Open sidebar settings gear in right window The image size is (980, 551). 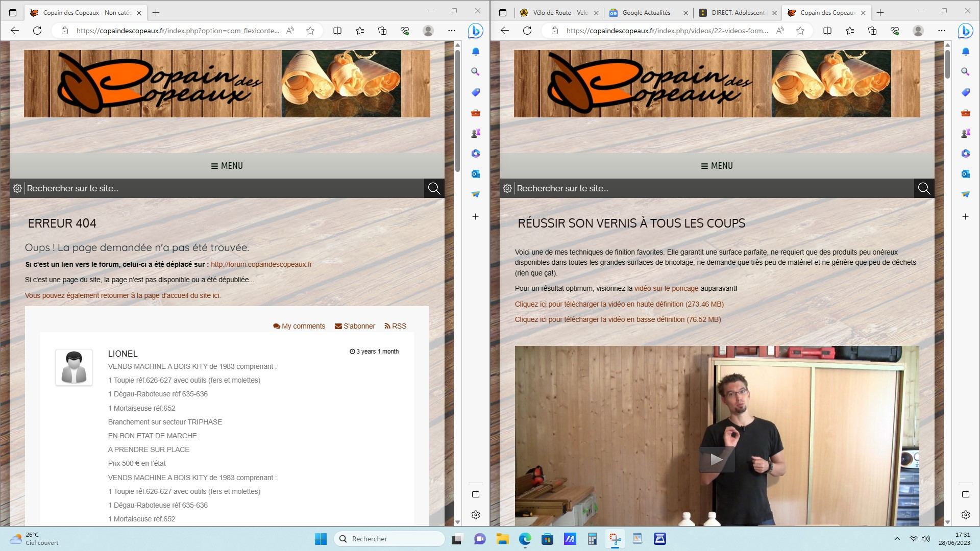tap(965, 515)
